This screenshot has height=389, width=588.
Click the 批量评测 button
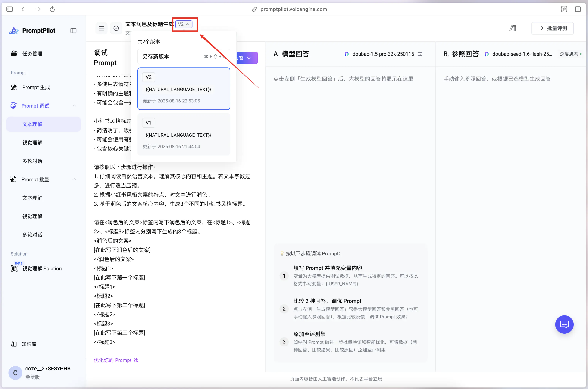[552, 28]
